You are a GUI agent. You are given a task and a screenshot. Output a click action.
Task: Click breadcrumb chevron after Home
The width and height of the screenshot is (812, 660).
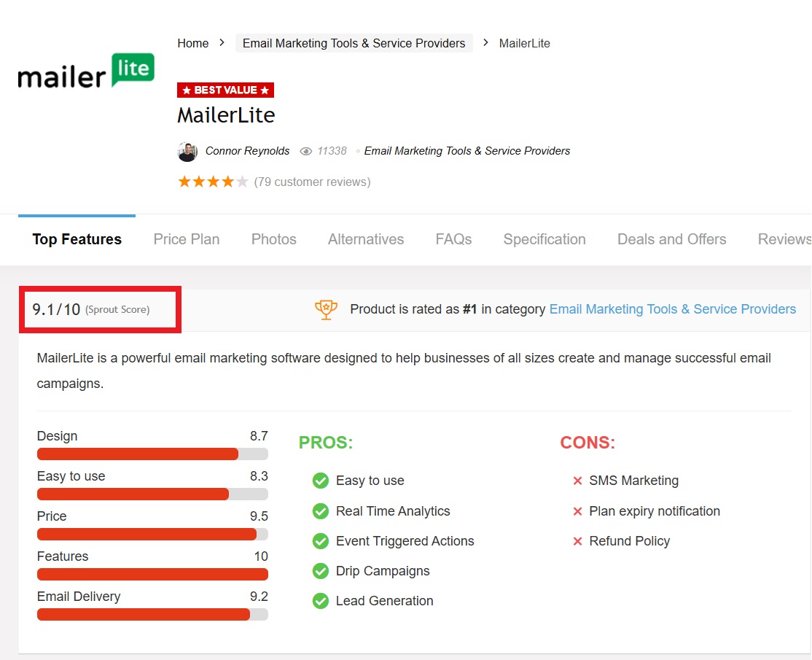pos(222,43)
